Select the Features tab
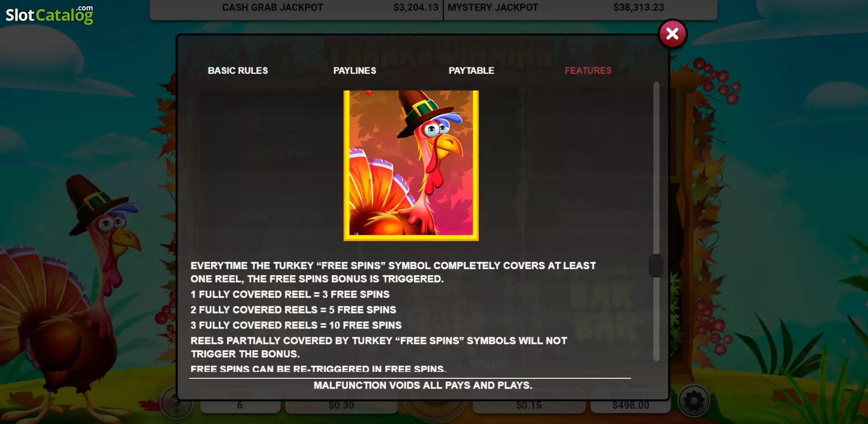Screen dimensions: 868x424 click(x=588, y=71)
